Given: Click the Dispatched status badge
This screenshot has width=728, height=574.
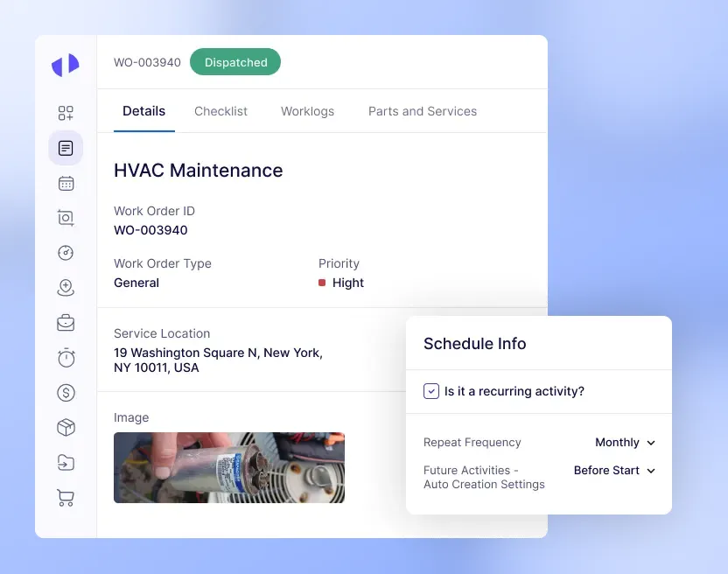Looking at the screenshot, I should [x=235, y=62].
